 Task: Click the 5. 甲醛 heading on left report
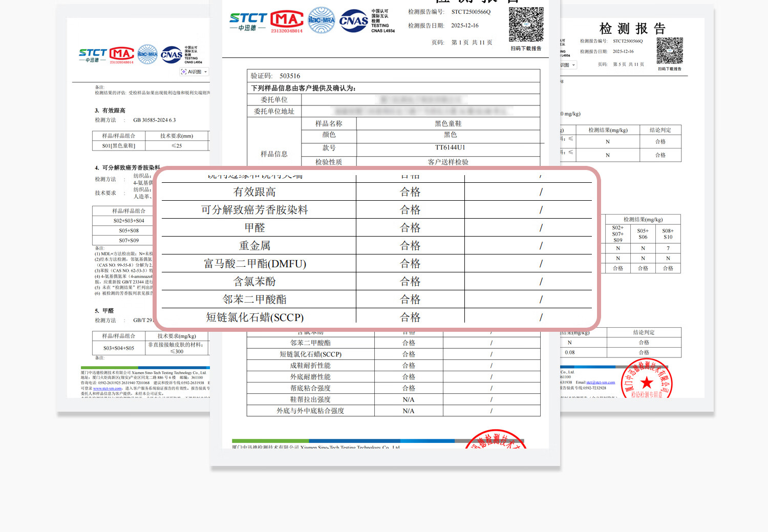coord(104,311)
